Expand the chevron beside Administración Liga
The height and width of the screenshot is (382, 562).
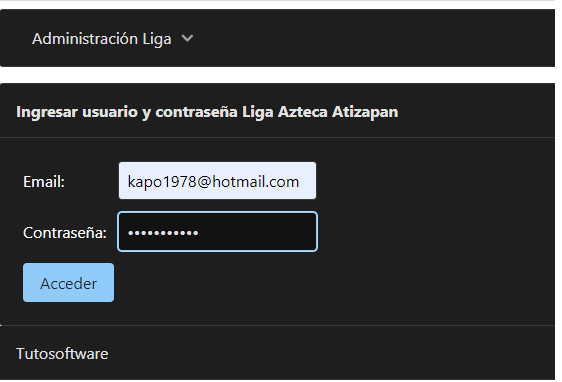[187, 38]
